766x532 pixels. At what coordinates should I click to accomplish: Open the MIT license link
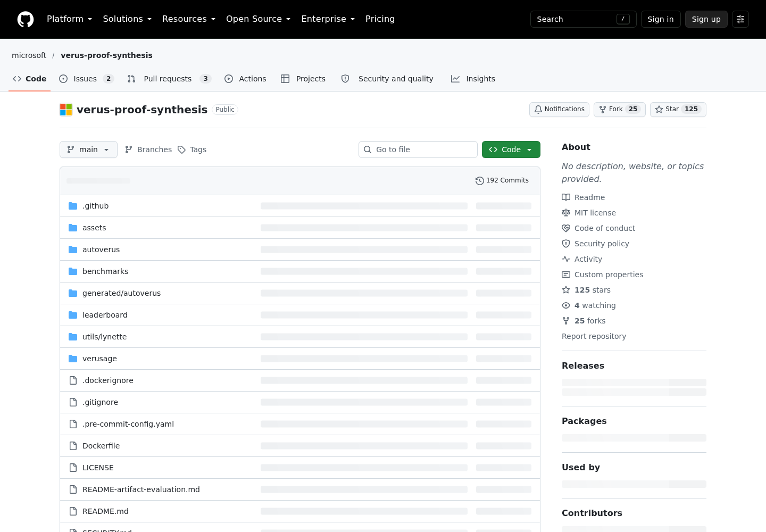pos(589,213)
